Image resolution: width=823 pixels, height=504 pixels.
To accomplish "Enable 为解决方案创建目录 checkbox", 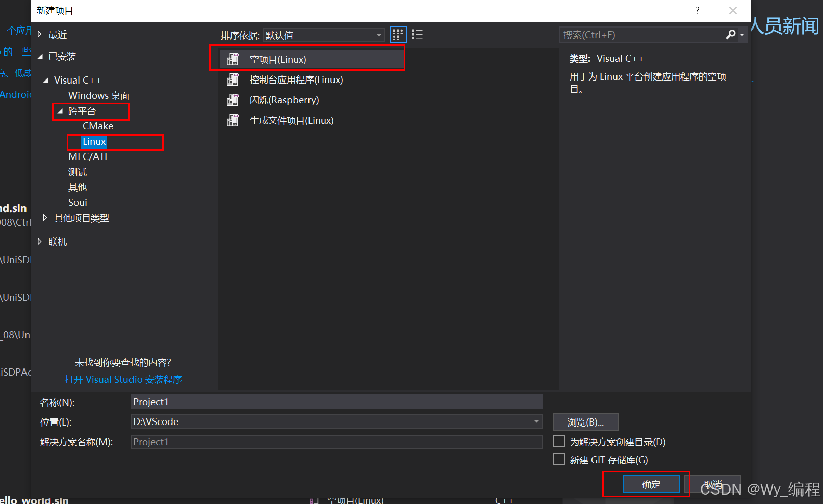I will [559, 441].
